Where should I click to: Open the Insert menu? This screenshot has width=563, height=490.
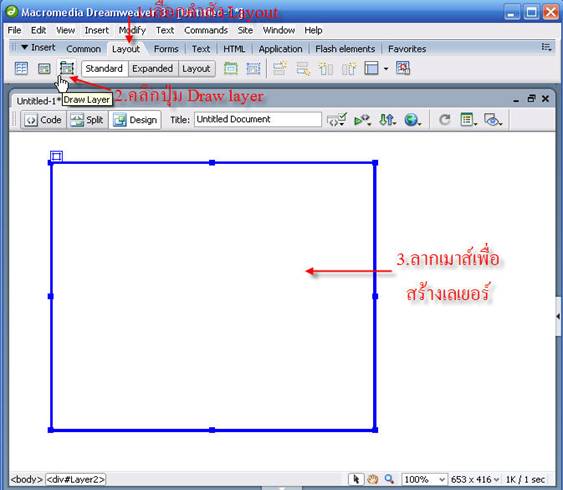click(x=97, y=30)
